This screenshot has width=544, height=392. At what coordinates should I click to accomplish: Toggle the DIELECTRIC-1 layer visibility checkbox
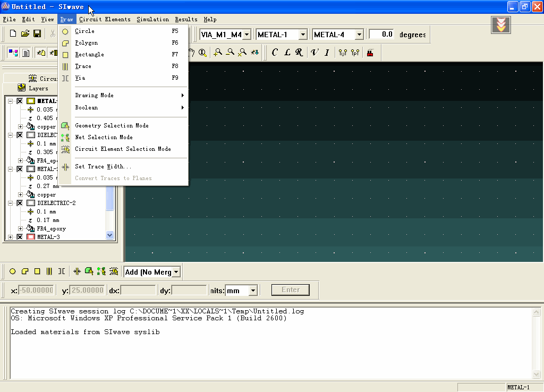(20, 135)
